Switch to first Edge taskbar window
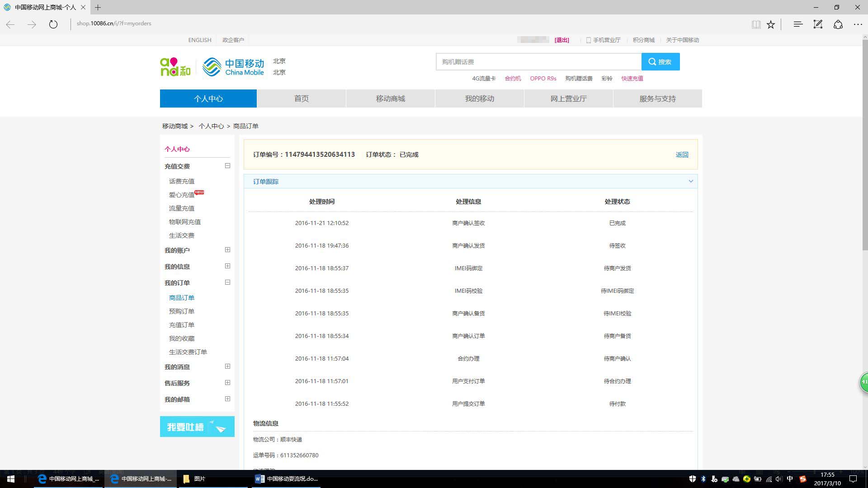The width and height of the screenshot is (868, 488). pos(69,479)
